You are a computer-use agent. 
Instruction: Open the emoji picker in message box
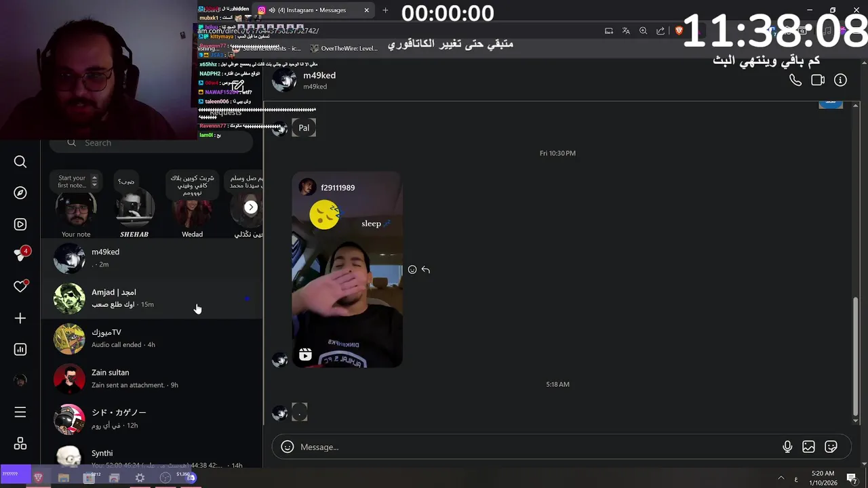288,447
